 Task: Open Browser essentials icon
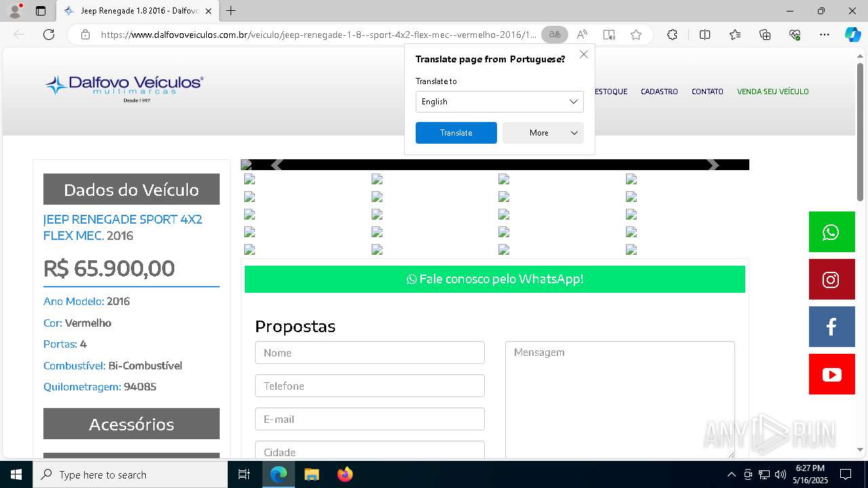[x=795, y=35]
